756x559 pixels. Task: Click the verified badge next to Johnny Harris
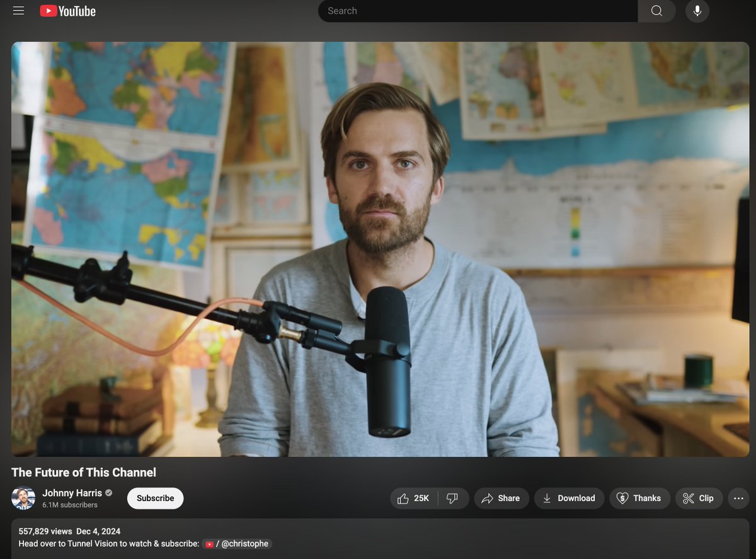[x=108, y=493]
